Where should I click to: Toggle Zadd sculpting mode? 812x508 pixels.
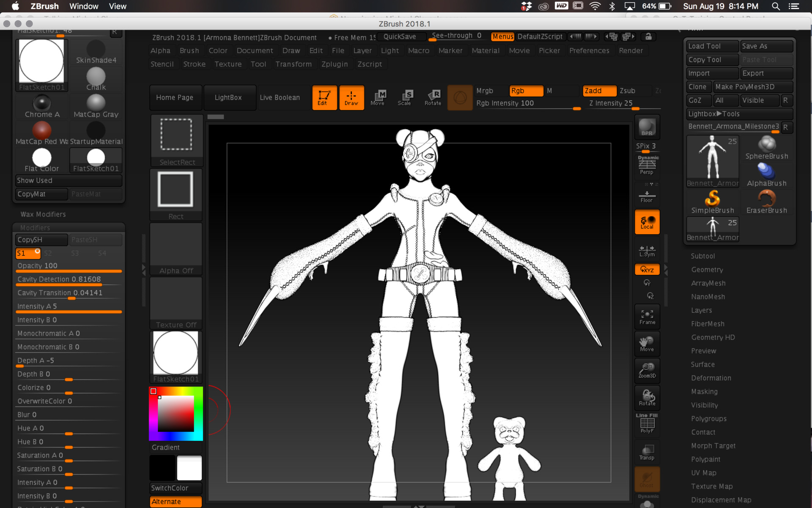tap(599, 91)
